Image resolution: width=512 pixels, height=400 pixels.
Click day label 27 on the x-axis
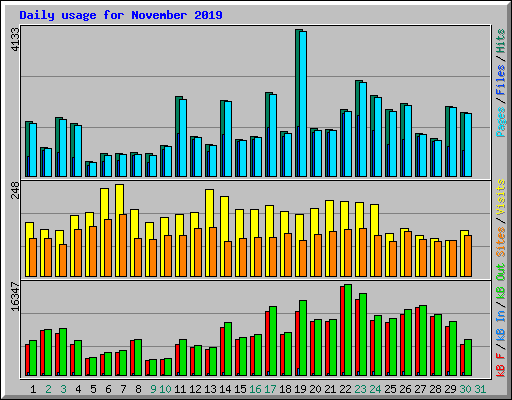[x=420, y=389]
